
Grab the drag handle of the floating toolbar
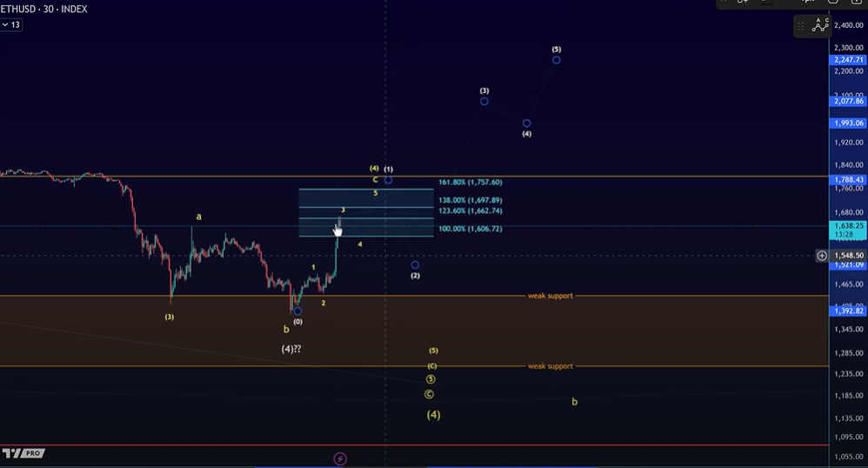click(x=801, y=26)
